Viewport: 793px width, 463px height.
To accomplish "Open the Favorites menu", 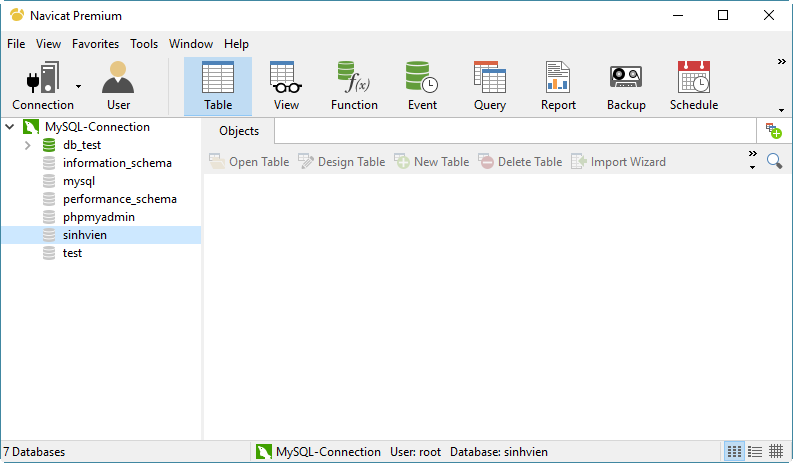I will click(x=96, y=44).
